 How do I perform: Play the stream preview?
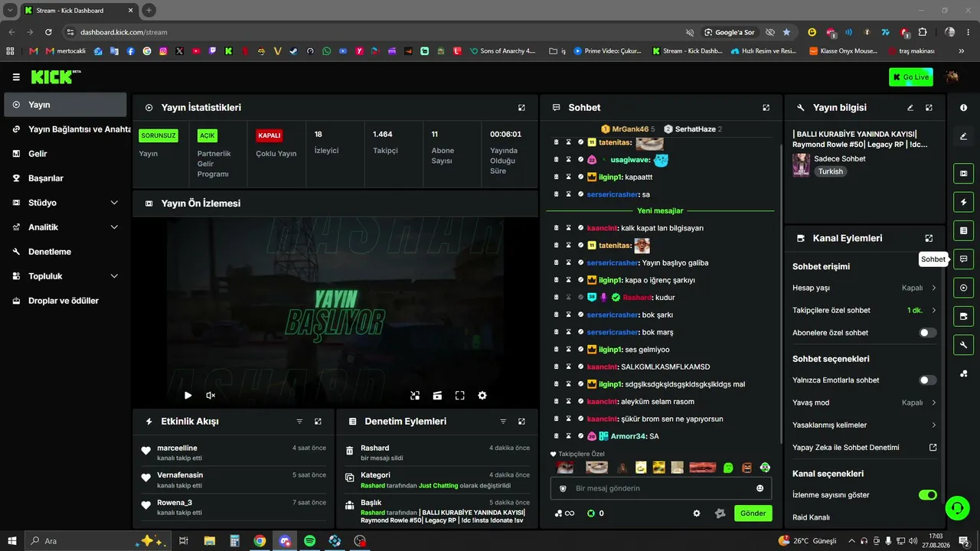(188, 396)
